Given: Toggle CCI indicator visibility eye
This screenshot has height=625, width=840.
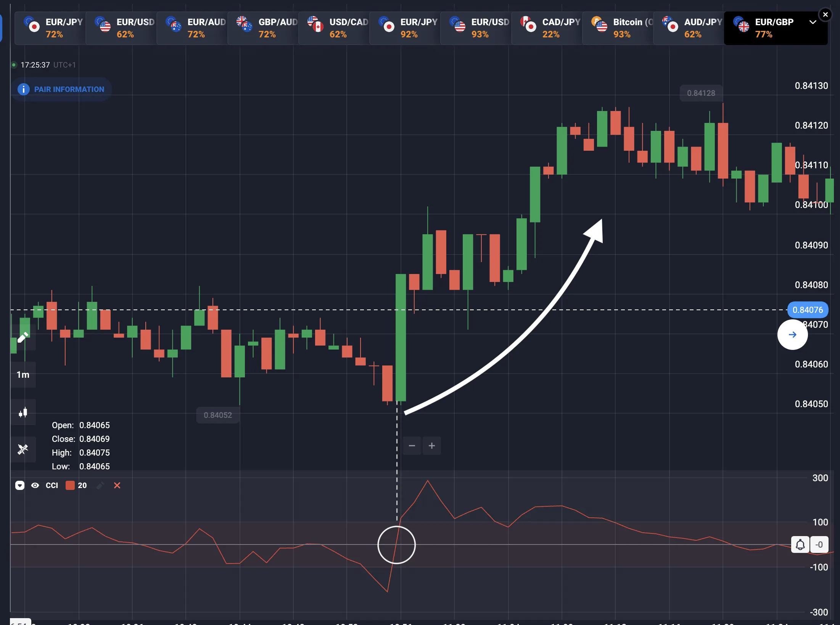Looking at the screenshot, I should (35, 485).
